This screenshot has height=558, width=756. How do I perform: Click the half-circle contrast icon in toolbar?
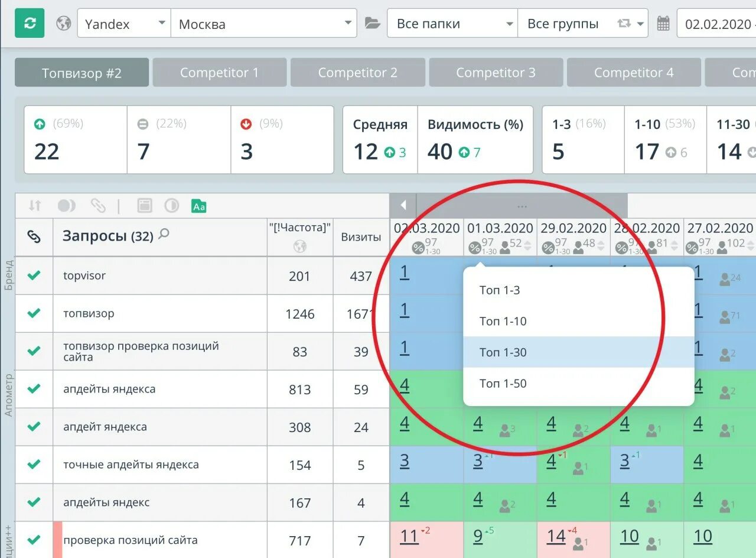172,206
